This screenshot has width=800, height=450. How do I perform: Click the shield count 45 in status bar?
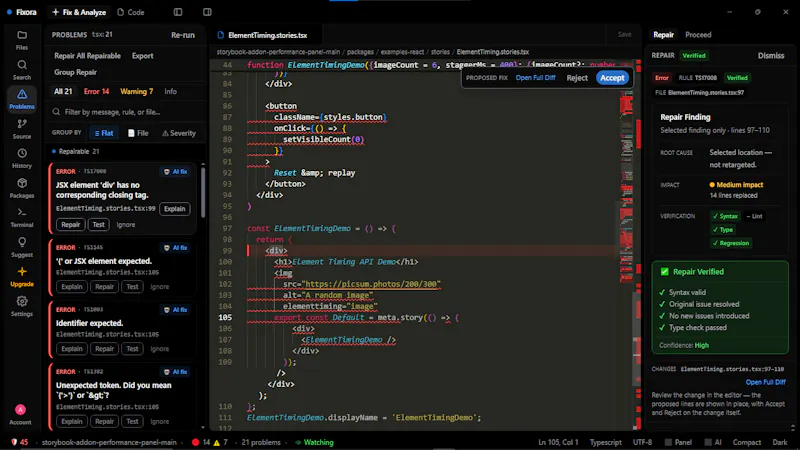[x=19, y=442]
